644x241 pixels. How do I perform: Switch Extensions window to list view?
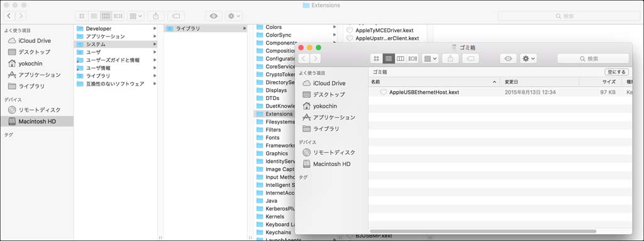point(94,16)
